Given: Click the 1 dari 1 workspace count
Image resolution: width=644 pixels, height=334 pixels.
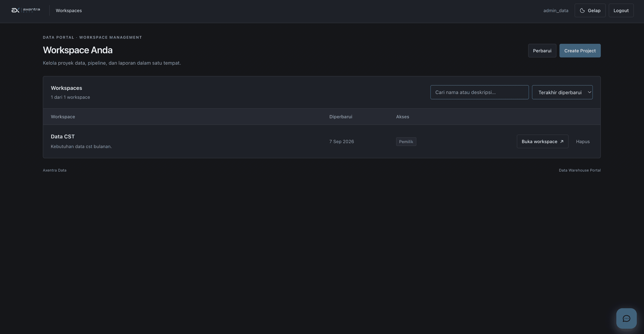Looking at the screenshot, I should [70, 97].
